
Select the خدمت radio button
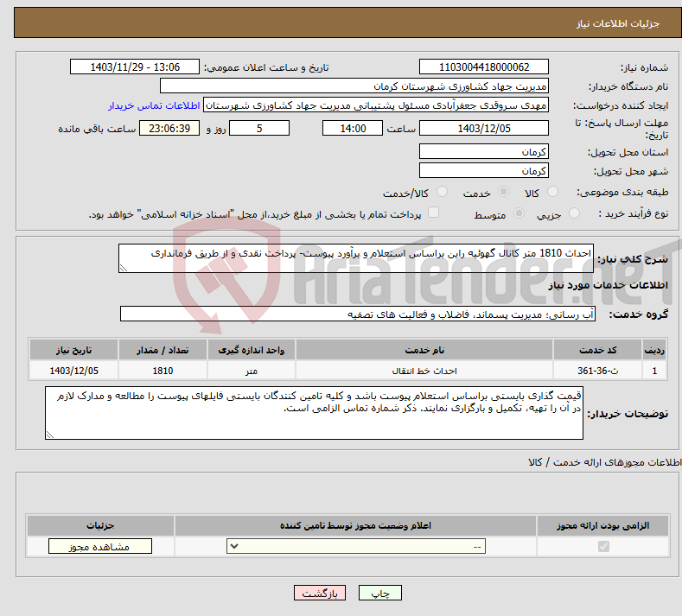503,192
